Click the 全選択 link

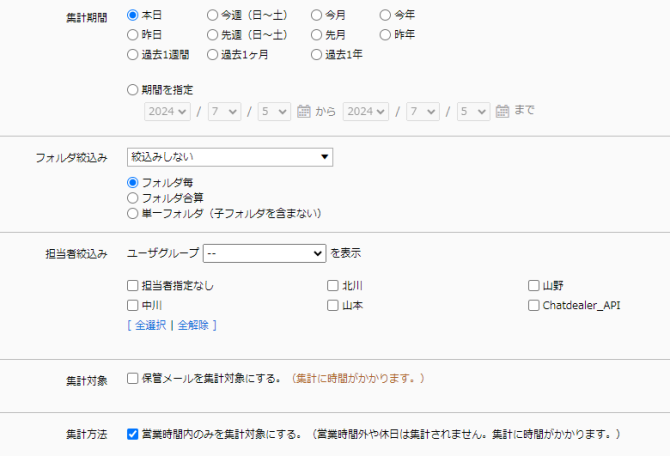(x=149, y=325)
